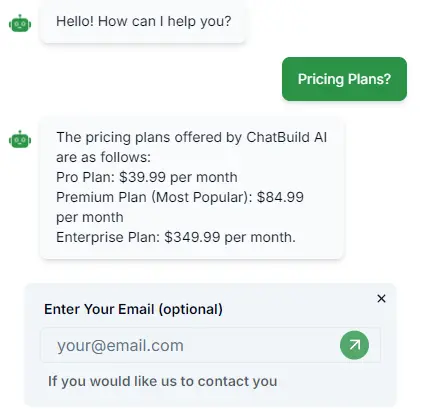Close the email prompt with the X

coord(381,298)
